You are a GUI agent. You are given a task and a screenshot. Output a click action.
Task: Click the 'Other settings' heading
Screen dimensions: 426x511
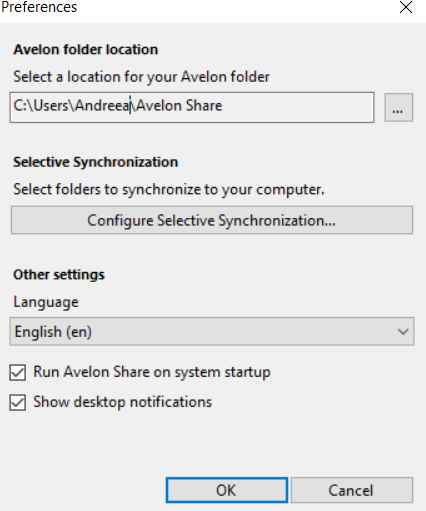59,275
